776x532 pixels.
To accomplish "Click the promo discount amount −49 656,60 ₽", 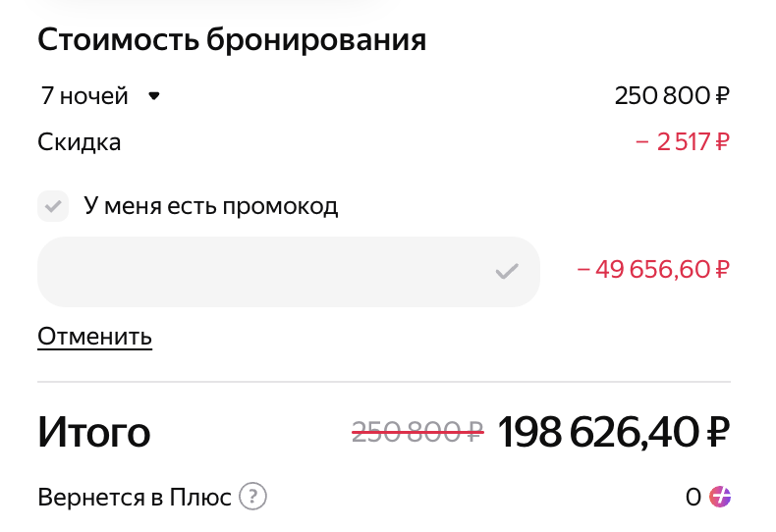I will tap(653, 269).
